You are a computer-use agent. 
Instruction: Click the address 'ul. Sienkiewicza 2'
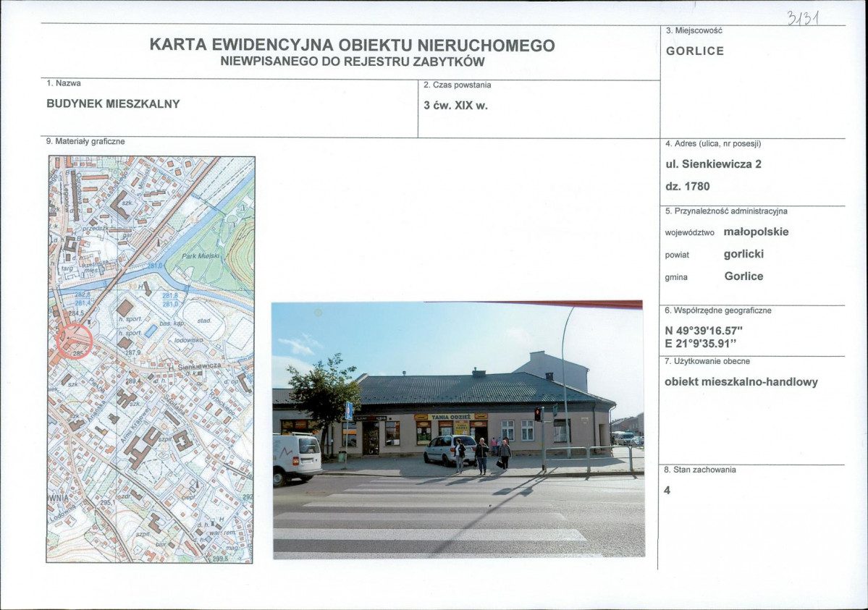pos(713,164)
